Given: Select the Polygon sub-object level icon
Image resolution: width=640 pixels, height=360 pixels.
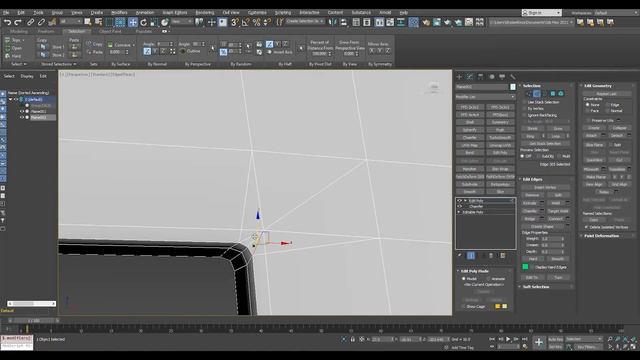Looking at the screenshot, I should coord(553,94).
